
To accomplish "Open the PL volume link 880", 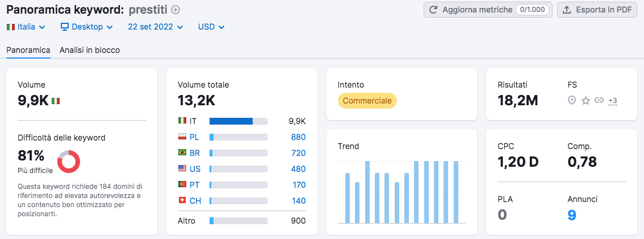I will pos(298,137).
